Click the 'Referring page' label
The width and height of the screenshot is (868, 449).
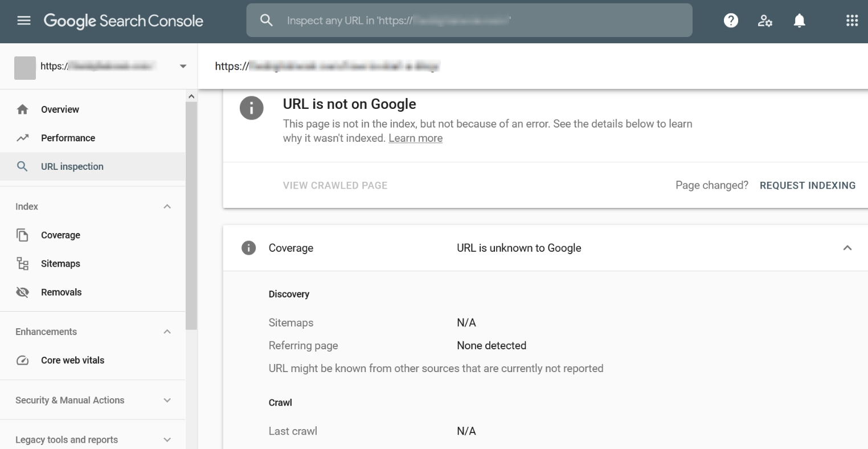point(303,345)
